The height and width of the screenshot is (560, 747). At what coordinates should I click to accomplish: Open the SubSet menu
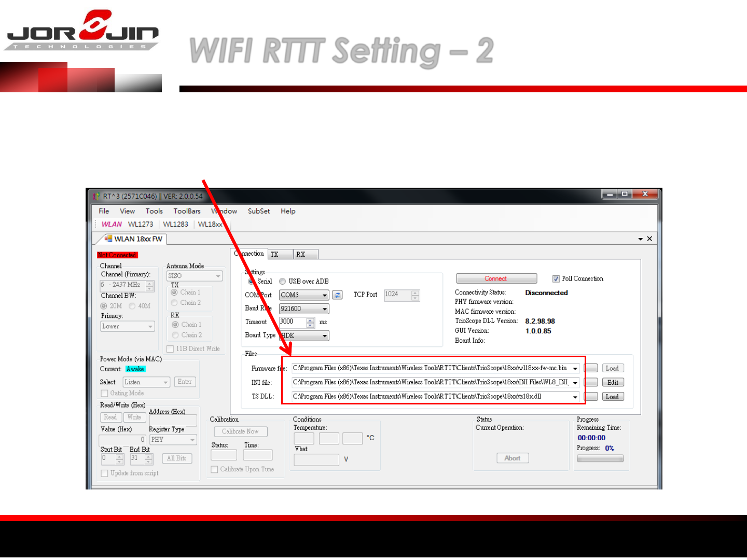point(259,211)
